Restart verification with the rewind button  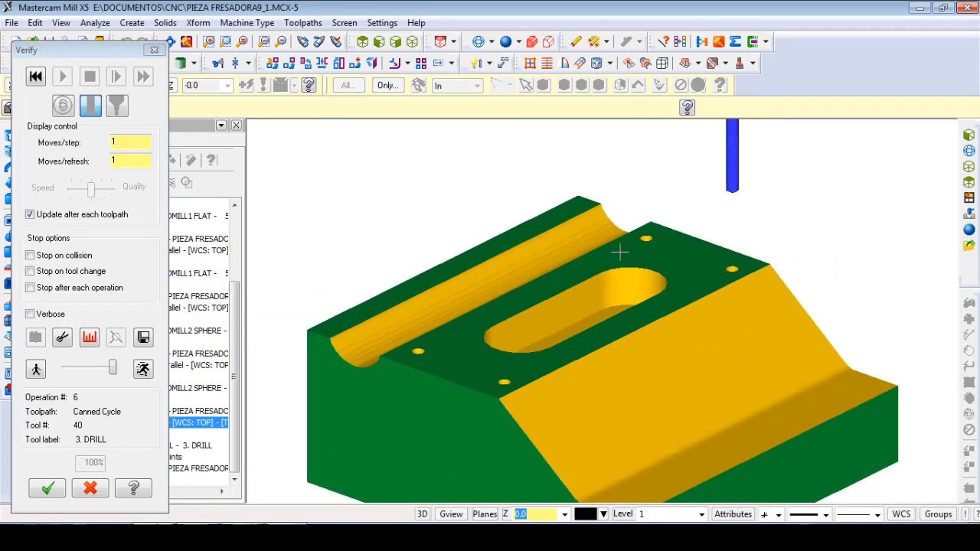pyautogui.click(x=35, y=77)
